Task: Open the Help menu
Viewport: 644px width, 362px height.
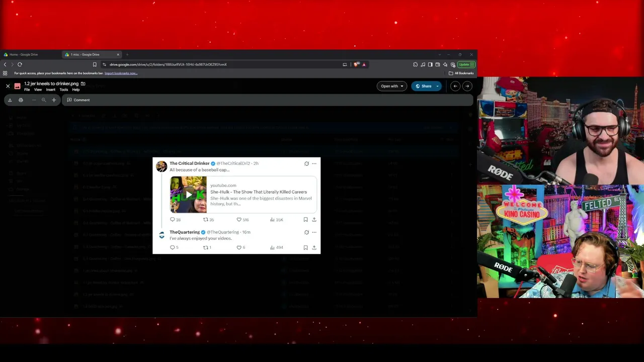Action: click(x=76, y=89)
